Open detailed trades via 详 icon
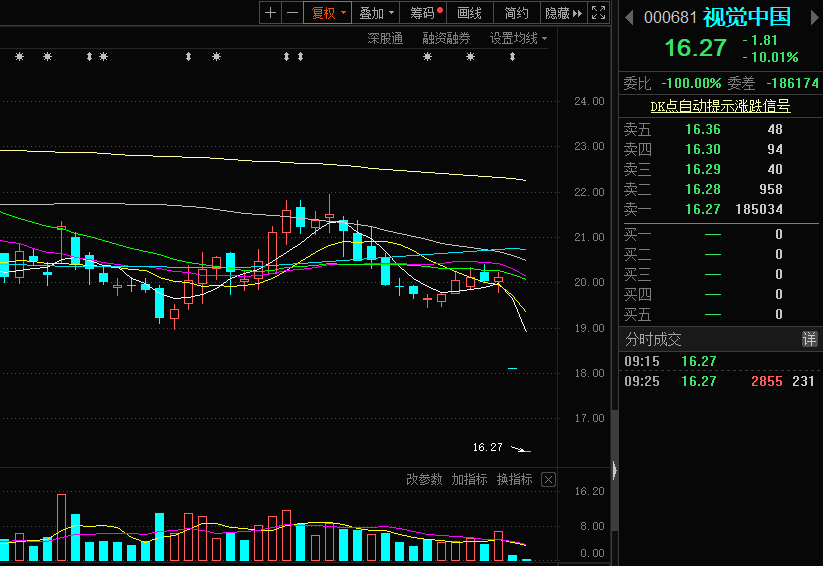Screen dimensions: 823x566 (x=809, y=339)
